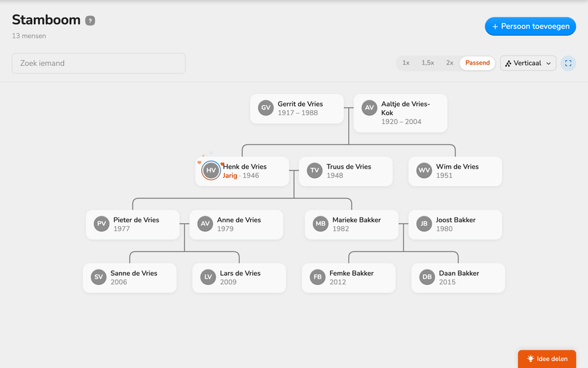Image resolution: width=588 pixels, height=368 pixels.
Task: Click the GV avatar of Gerrit de Vries
Action: (265, 108)
